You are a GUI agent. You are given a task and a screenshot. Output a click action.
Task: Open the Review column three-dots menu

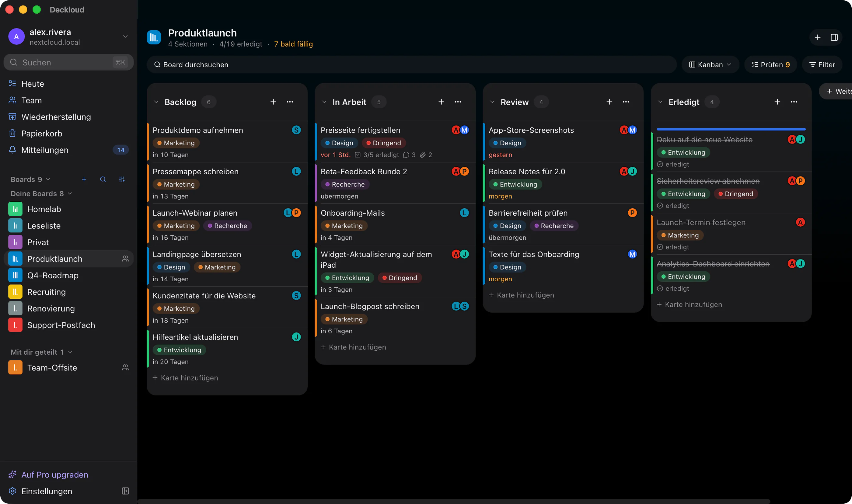pos(626,102)
